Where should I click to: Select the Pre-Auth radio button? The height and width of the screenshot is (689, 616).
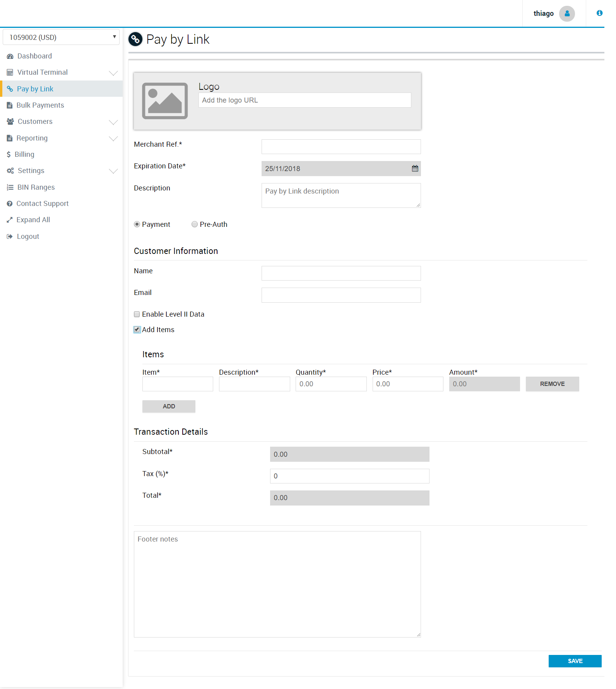coord(195,225)
